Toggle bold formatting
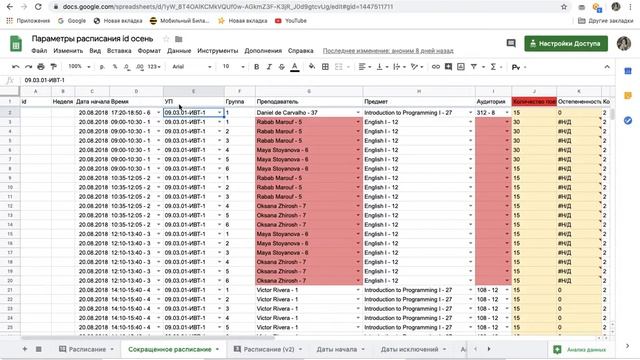 coord(256,67)
